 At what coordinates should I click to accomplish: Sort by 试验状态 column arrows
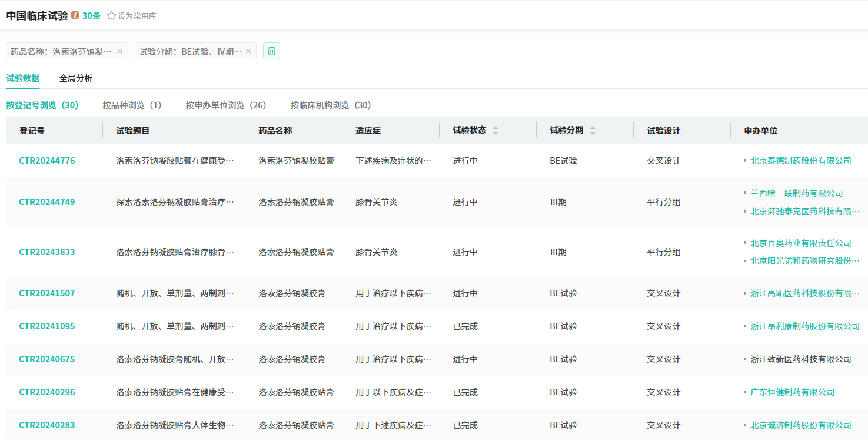495,131
